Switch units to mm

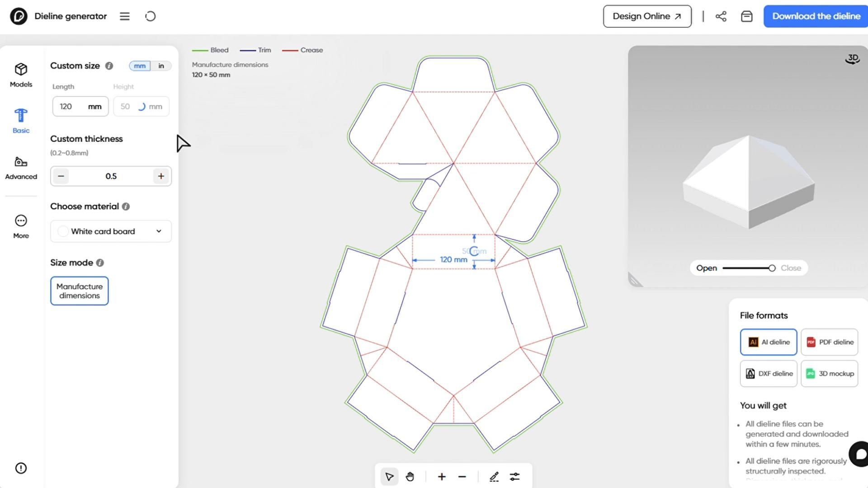click(140, 66)
